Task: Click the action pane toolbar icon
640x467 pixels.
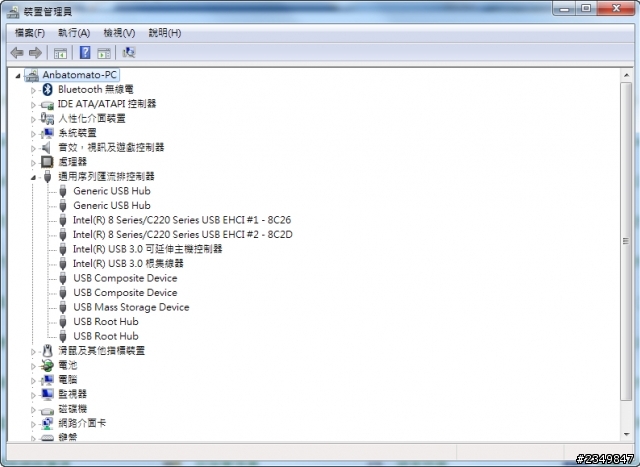Action: click(x=104, y=53)
